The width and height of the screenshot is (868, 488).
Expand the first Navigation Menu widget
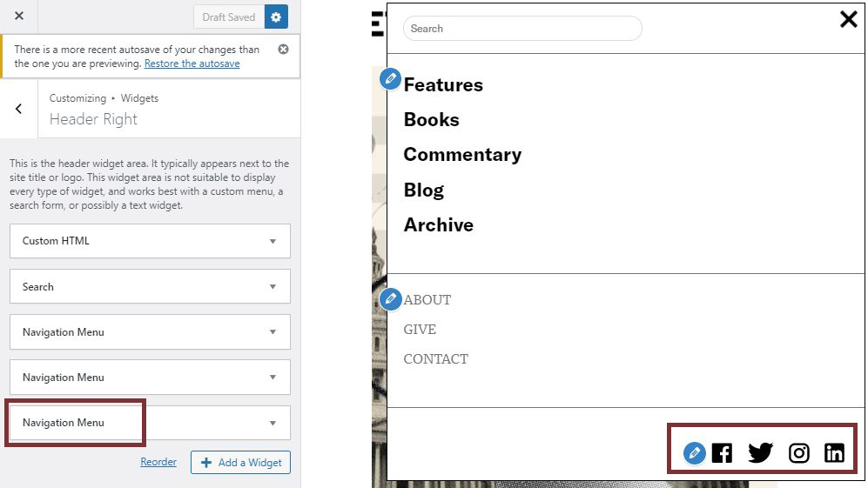(150, 332)
